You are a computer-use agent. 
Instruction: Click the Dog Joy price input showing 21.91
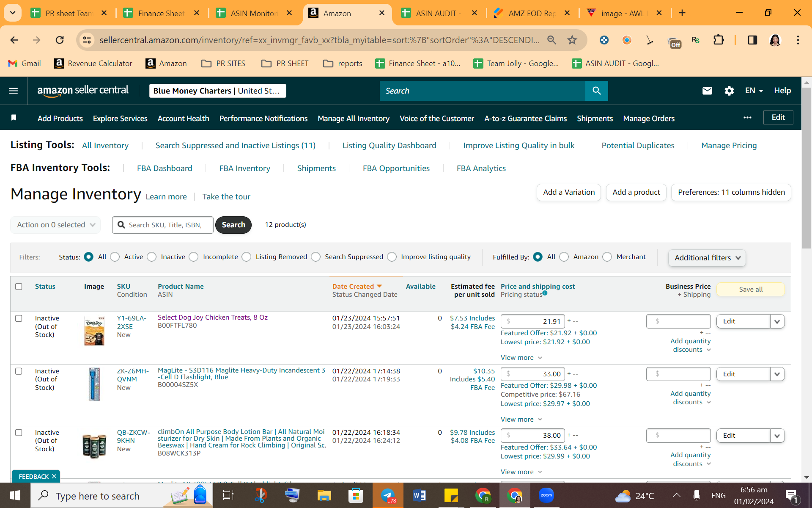(533, 321)
